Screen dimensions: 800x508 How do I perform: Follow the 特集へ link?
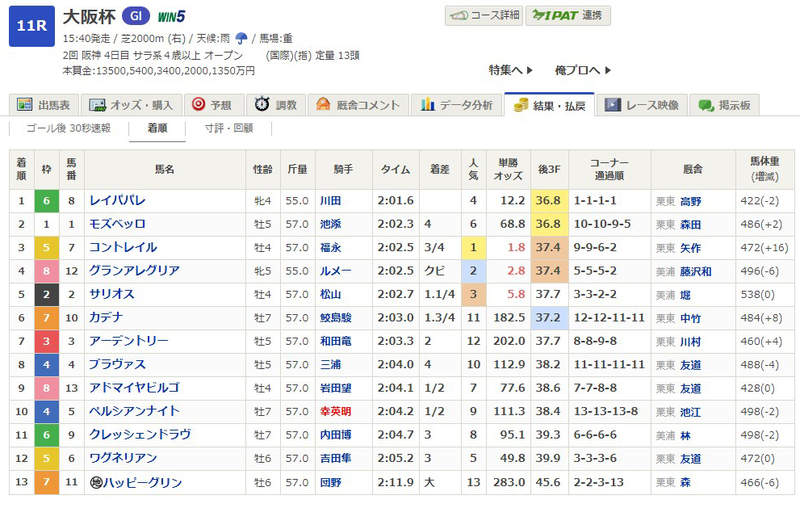[x=511, y=70]
